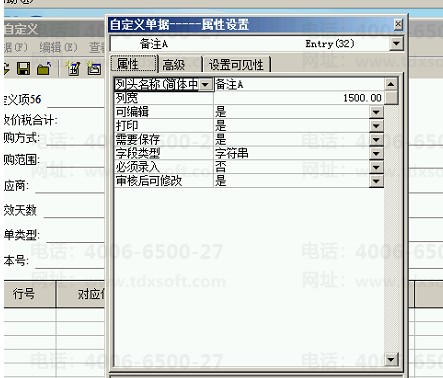Click the floppy disk save icon
The height and width of the screenshot is (378, 443).
(23, 69)
